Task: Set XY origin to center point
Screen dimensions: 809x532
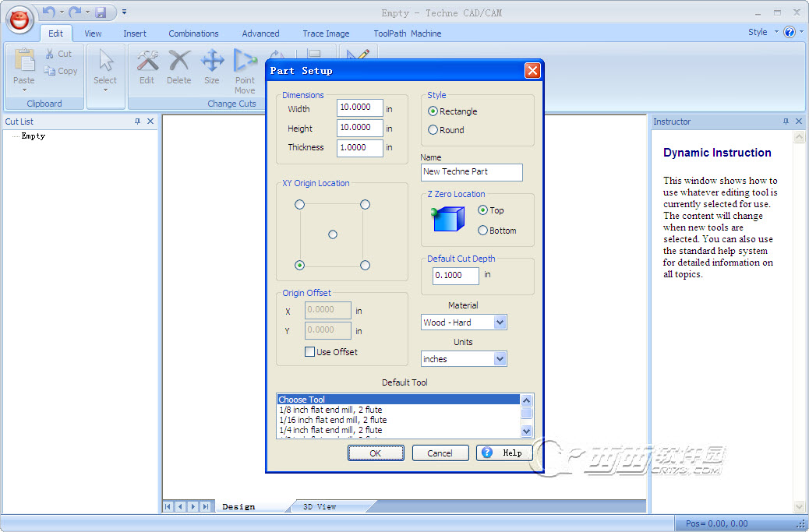Action: click(333, 234)
